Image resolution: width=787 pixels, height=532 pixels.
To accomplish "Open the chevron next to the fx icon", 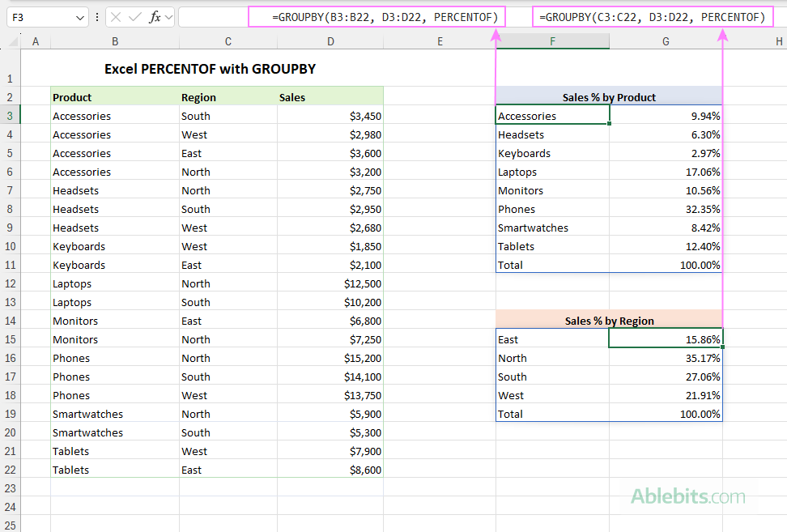I will [x=170, y=17].
